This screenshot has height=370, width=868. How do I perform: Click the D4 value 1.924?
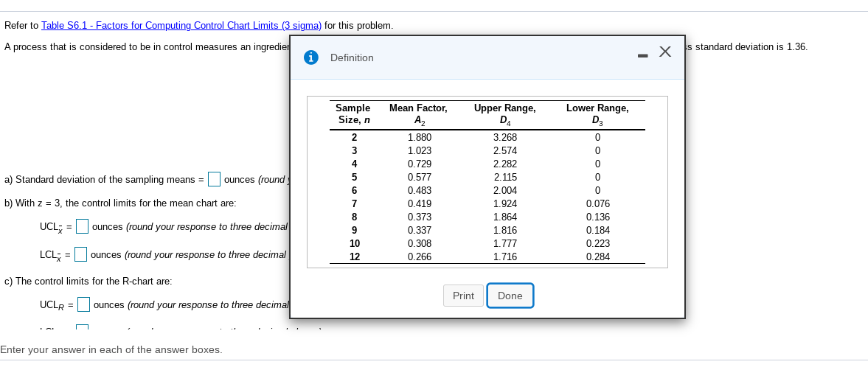(505, 204)
